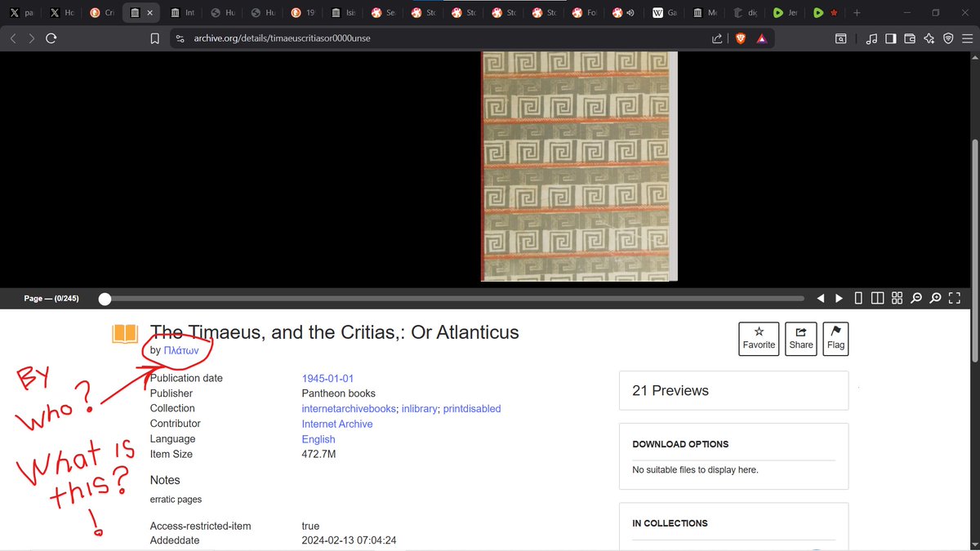Toggle fullscreen book reader
980x551 pixels.
(x=955, y=299)
